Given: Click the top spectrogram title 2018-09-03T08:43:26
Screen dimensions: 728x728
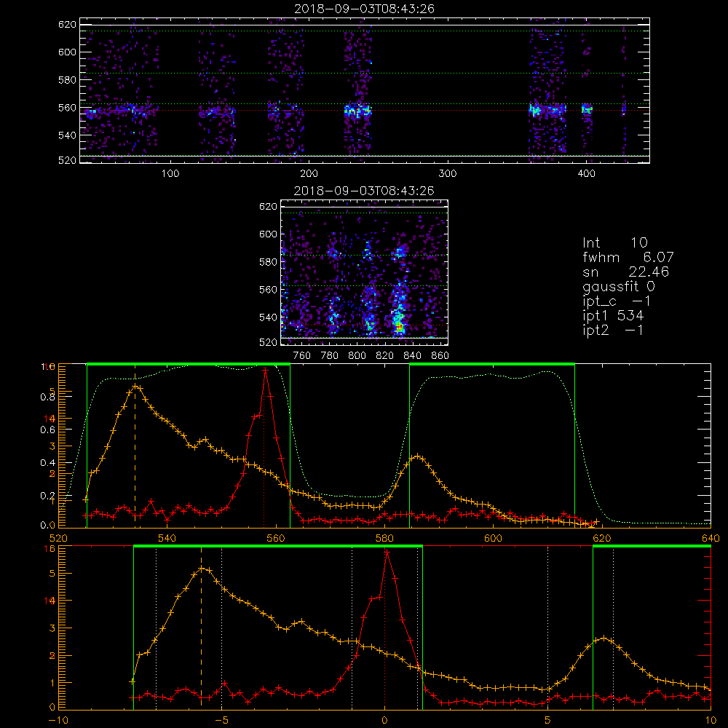Looking at the screenshot, I should click(364, 9).
